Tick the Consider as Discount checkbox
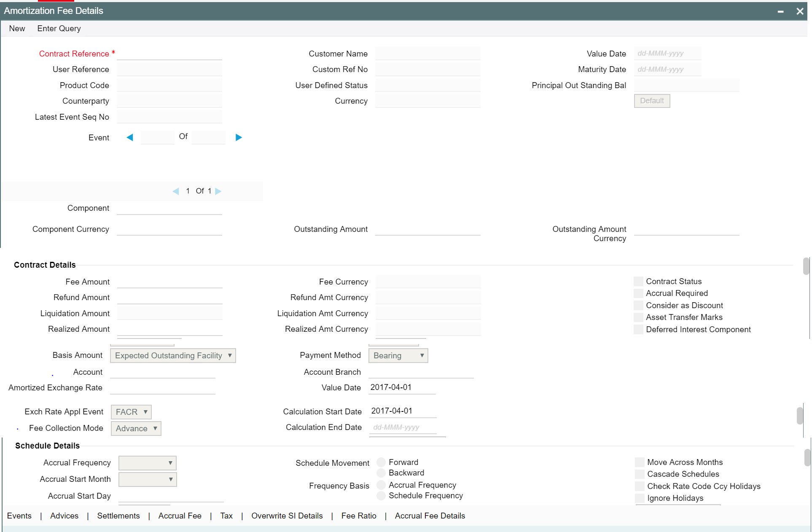This screenshot has height=532, width=812. 639,306
